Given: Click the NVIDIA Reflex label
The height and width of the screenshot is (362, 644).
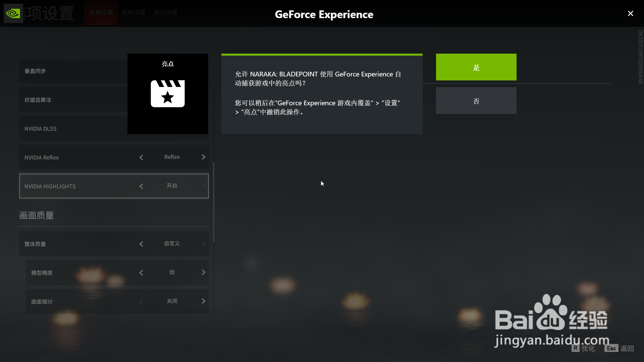Looking at the screenshot, I should (42, 158).
